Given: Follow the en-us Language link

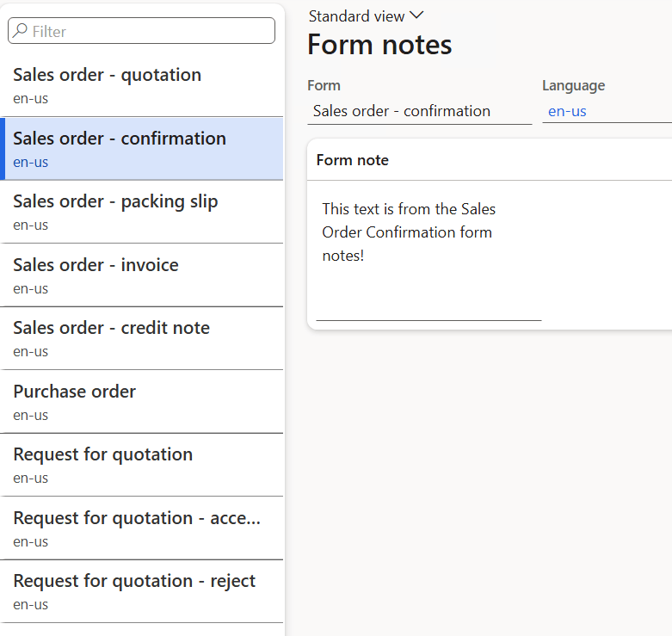Looking at the screenshot, I should pyautogui.click(x=567, y=111).
